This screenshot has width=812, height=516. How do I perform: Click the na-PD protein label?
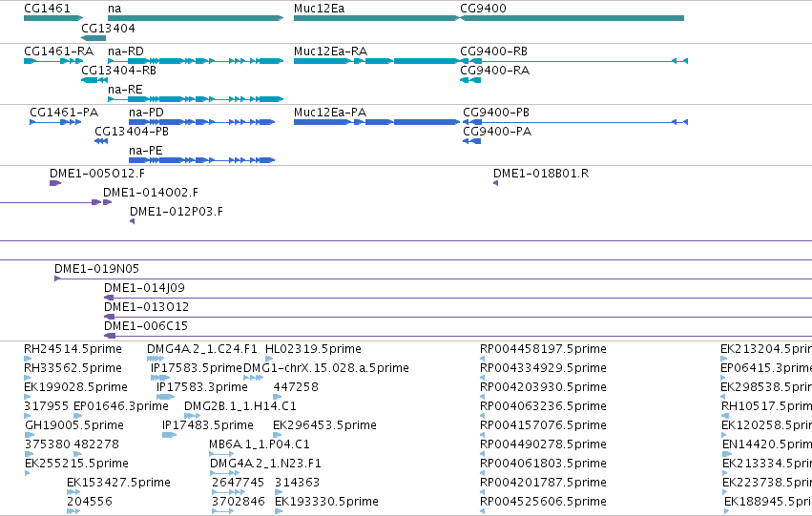coord(146,113)
